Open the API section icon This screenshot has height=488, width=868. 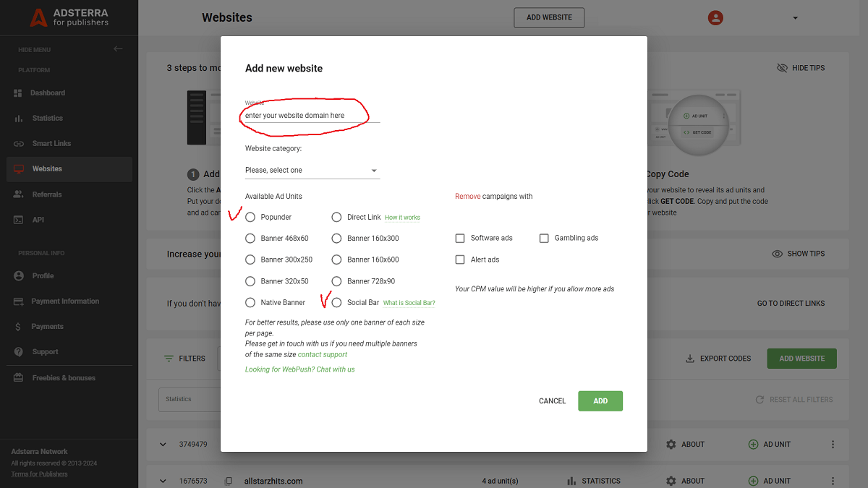[x=17, y=219]
